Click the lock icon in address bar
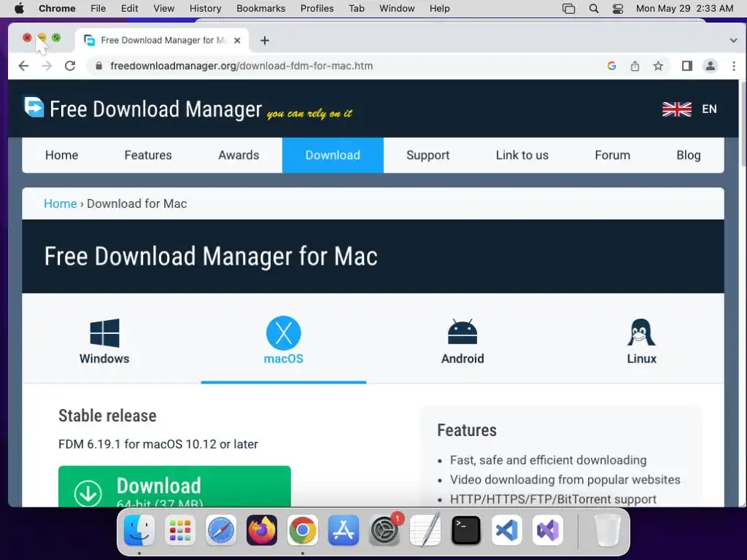747x560 pixels. pyautogui.click(x=98, y=66)
